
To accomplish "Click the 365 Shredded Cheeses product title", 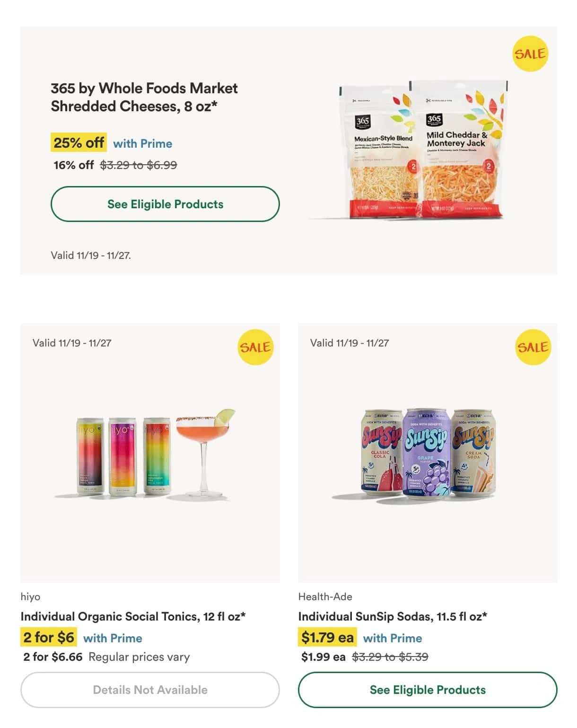I will click(144, 97).
